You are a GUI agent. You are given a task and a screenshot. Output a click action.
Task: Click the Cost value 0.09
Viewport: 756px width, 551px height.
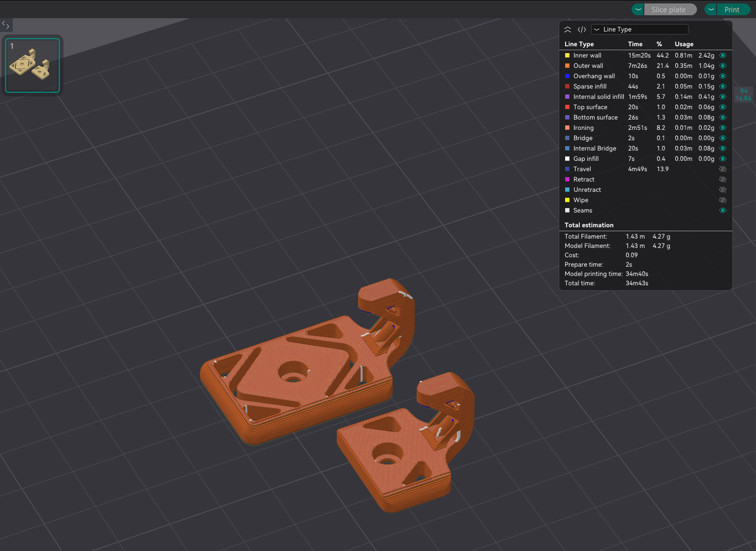point(632,255)
